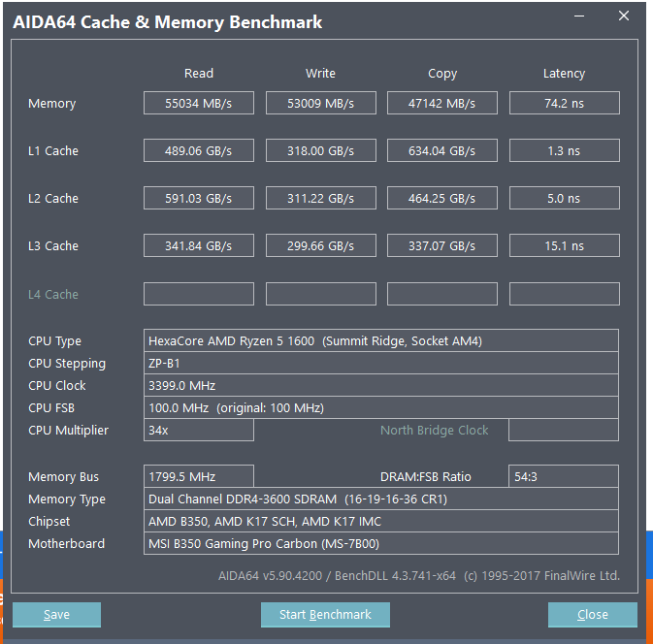Click the empty L4 Cache Write field

coord(320,294)
